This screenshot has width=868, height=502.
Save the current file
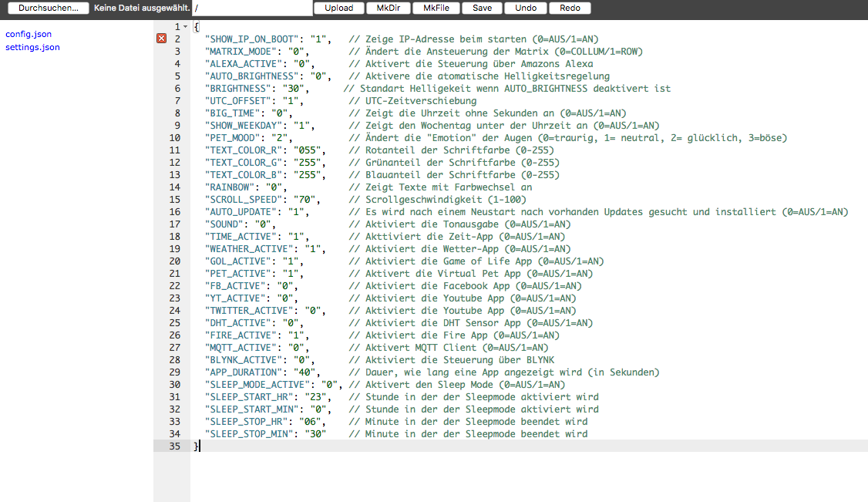coord(482,8)
